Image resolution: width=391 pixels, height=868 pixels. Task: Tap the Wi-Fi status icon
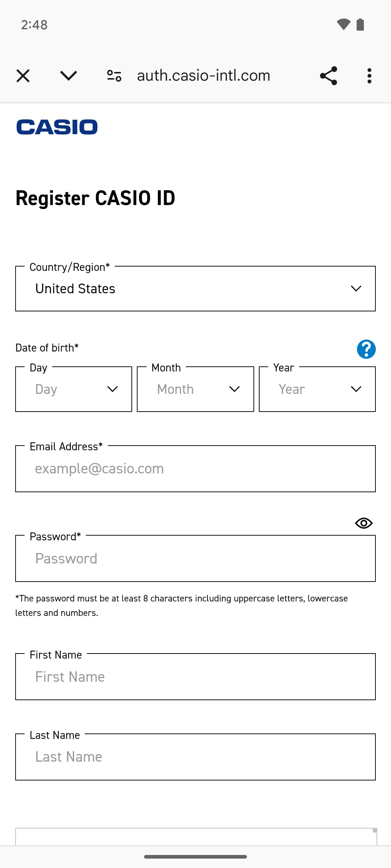click(x=343, y=25)
